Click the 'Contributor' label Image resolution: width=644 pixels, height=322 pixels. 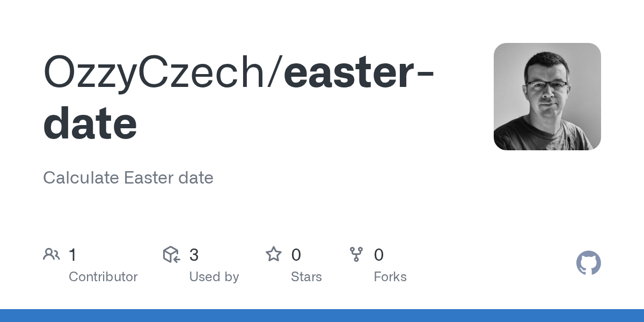[103, 277]
